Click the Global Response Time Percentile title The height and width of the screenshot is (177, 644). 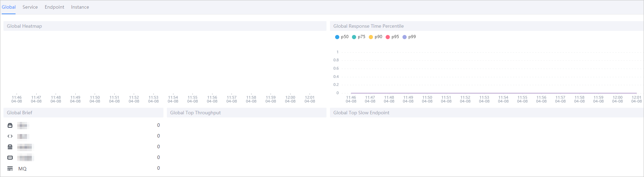tap(368, 26)
